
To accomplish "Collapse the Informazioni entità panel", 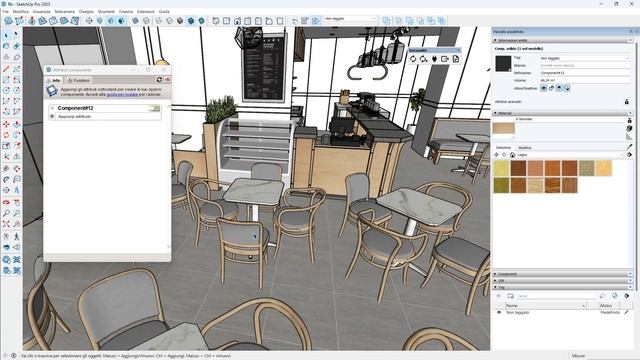I will pyautogui.click(x=562, y=40).
